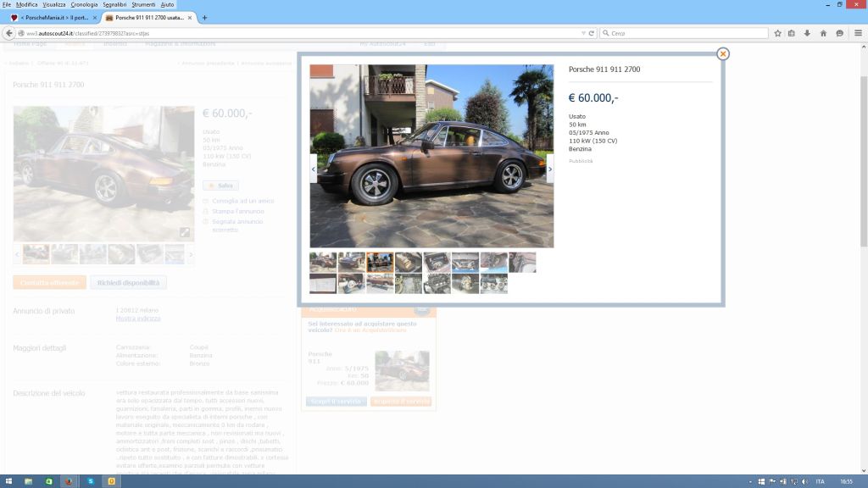This screenshot has width=868, height=488.
Task: Click the vertical page scrollbar
Action: (864, 160)
